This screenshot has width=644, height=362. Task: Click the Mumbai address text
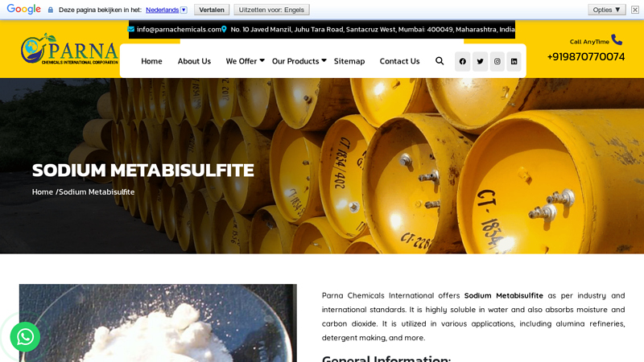point(373,29)
